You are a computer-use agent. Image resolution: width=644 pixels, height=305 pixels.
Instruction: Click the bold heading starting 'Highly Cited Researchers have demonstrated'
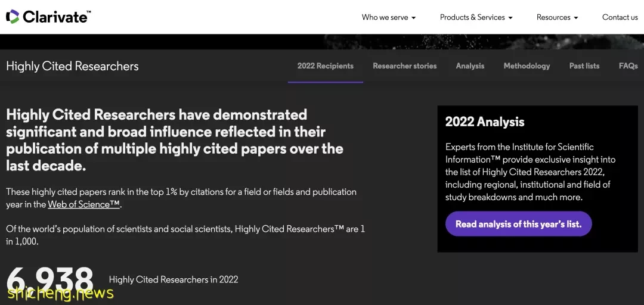point(175,140)
